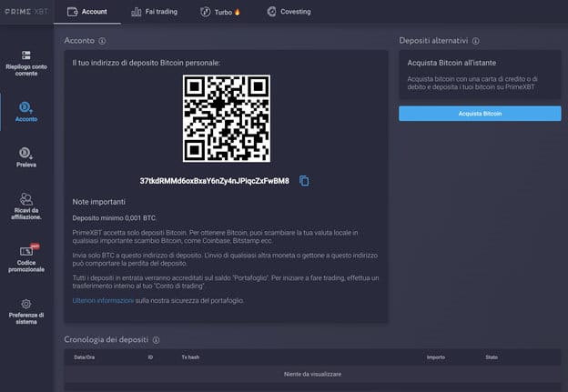The image size is (568, 392).
Task: Click the Stato column header
Action: click(492, 357)
